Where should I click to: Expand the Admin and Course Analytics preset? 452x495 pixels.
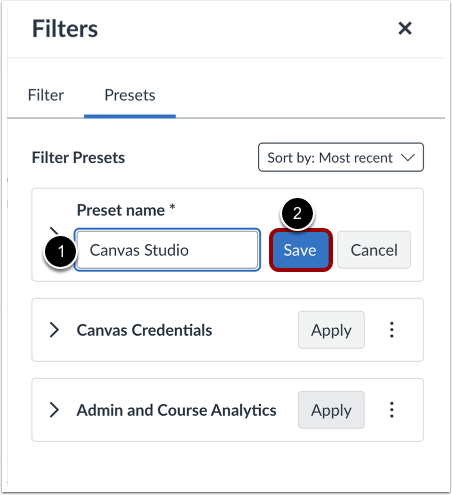(x=54, y=410)
